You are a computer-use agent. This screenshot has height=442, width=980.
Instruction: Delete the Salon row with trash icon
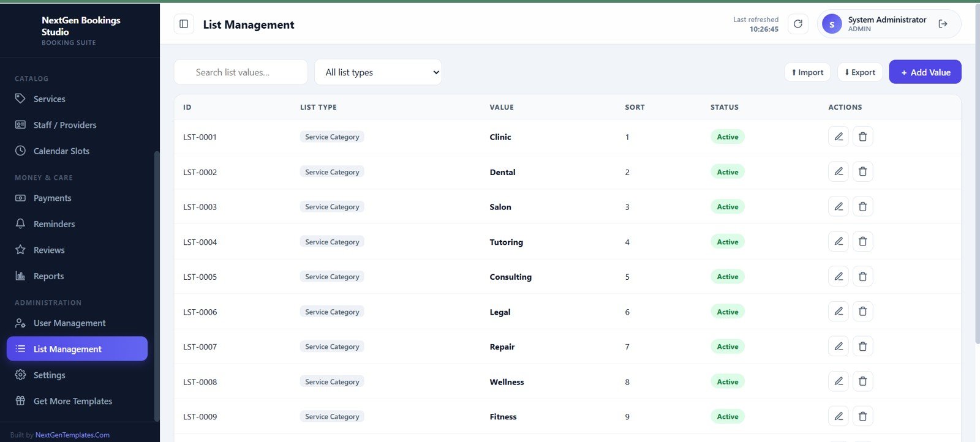click(862, 206)
